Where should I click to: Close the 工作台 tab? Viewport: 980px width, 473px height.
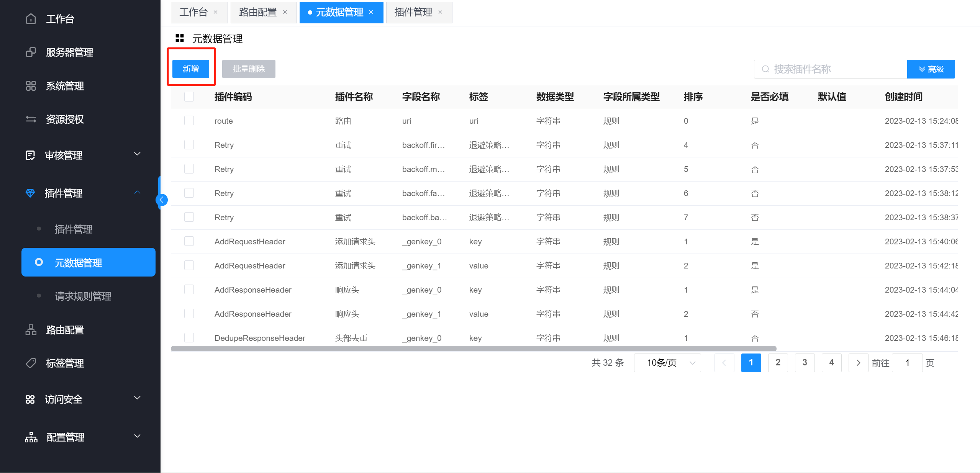216,12
